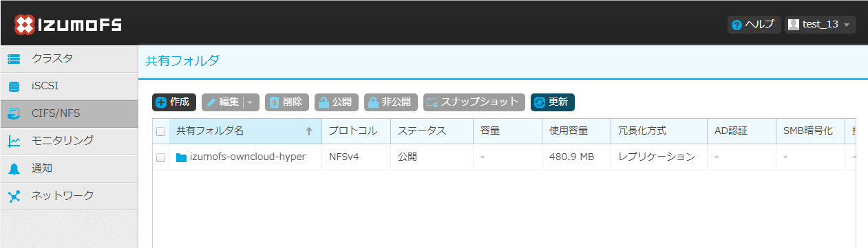Open 通知 bell icon in sidebar
868x248 pixels.
coord(14,169)
